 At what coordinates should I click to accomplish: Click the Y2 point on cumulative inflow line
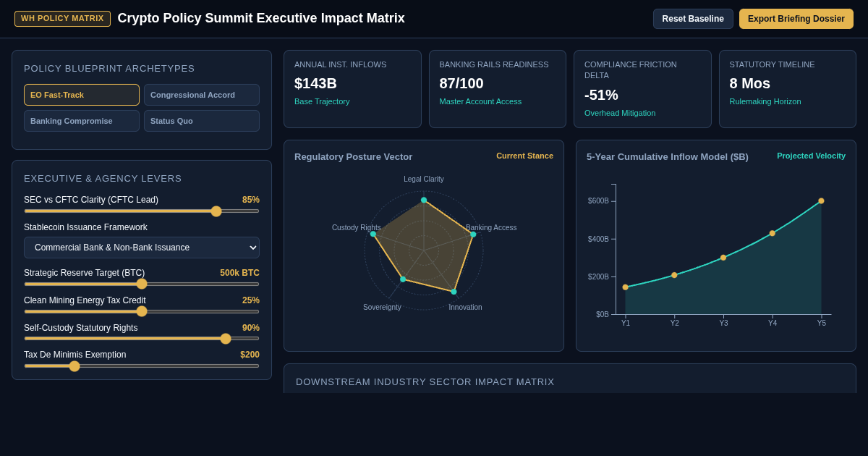(x=674, y=275)
